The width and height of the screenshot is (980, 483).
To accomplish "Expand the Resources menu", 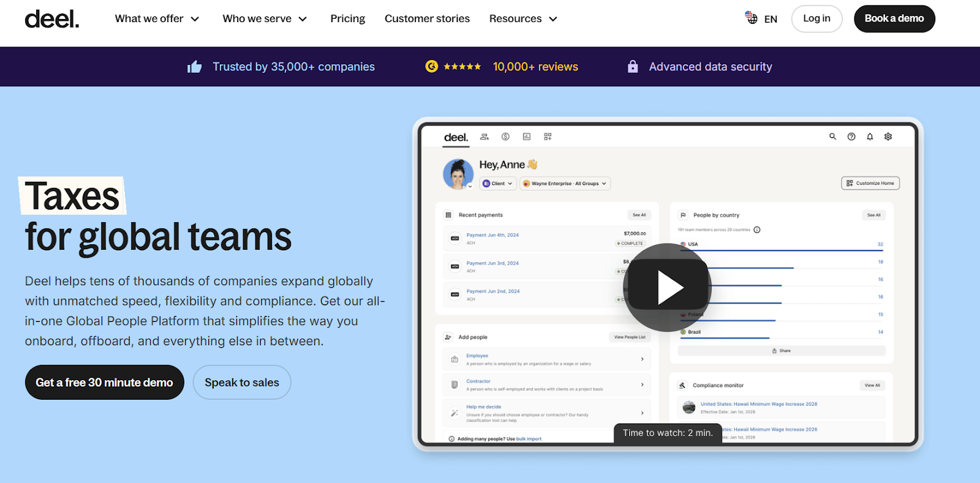I will (523, 19).
